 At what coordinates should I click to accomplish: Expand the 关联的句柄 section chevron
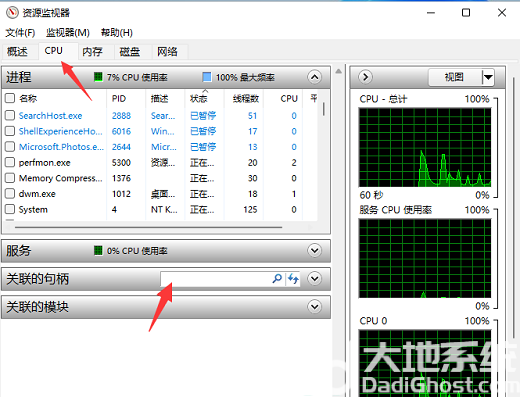pyautogui.click(x=315, y=278)
